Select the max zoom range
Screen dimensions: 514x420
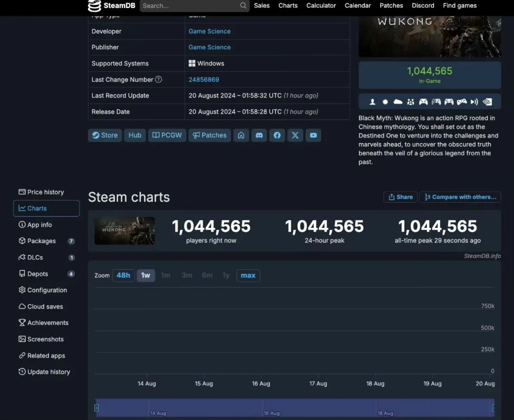(x=248, y=275)
